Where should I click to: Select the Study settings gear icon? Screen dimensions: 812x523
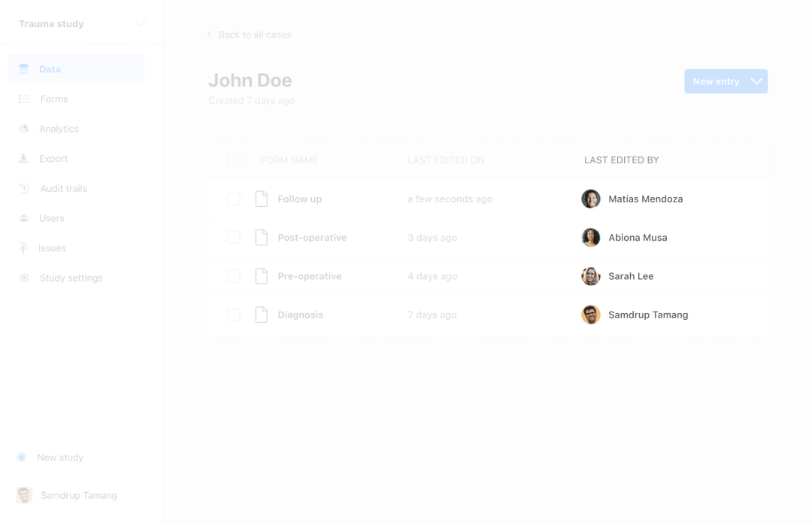23,278
